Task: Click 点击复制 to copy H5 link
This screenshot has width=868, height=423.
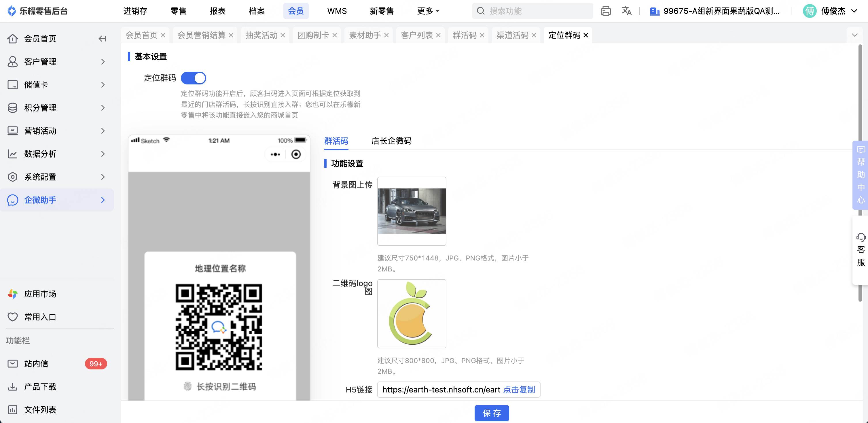Action: coord(519,390)
